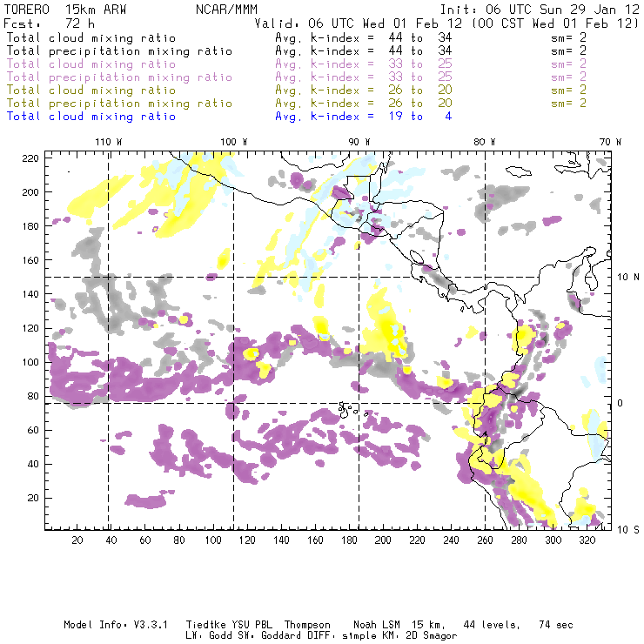Select the "Thompson" footer word
Screen dimensions: 644x644
(x=307, y=626)
